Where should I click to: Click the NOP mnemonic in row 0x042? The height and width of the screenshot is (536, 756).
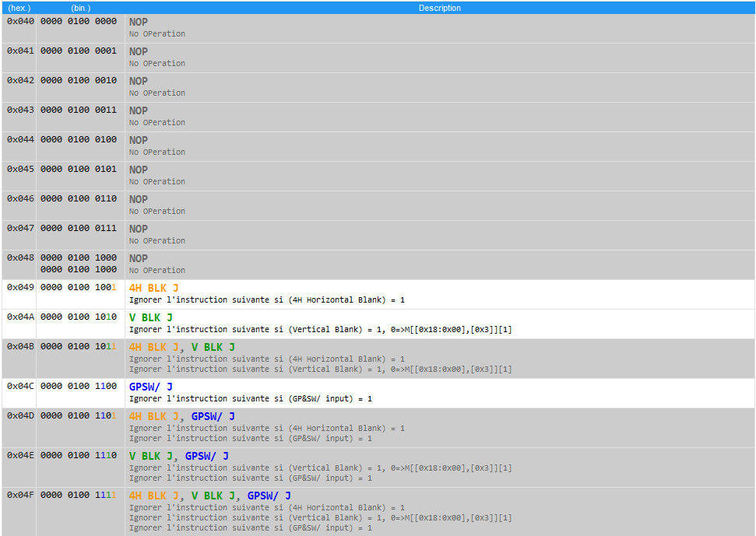pyautogui.click(x=139, y=82)
